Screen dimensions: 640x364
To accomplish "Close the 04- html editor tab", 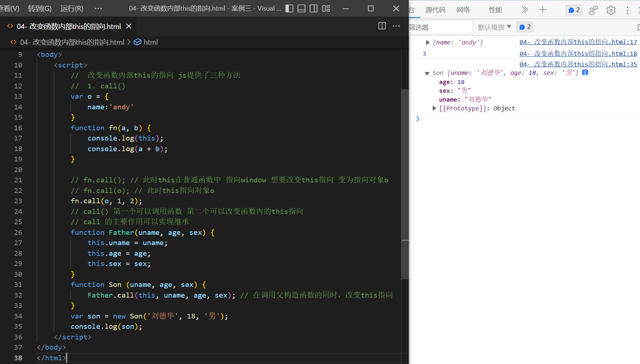I will point(129,26).
